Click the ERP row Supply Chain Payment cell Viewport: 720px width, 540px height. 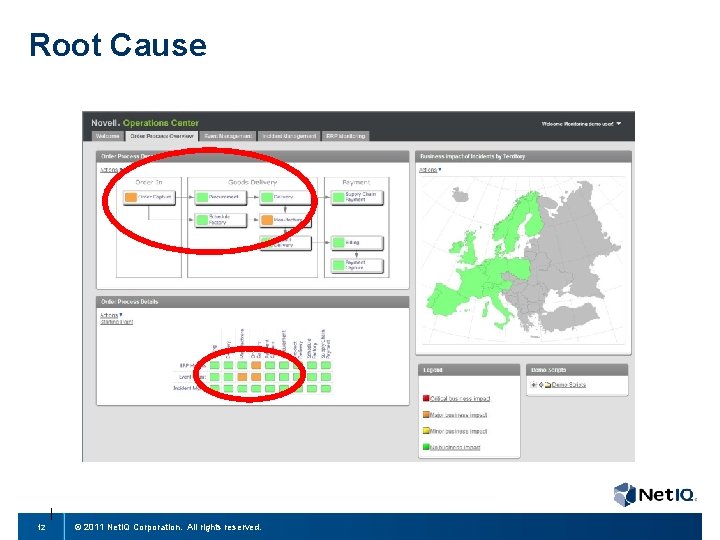pyautogui.click(x=326, y=366)
